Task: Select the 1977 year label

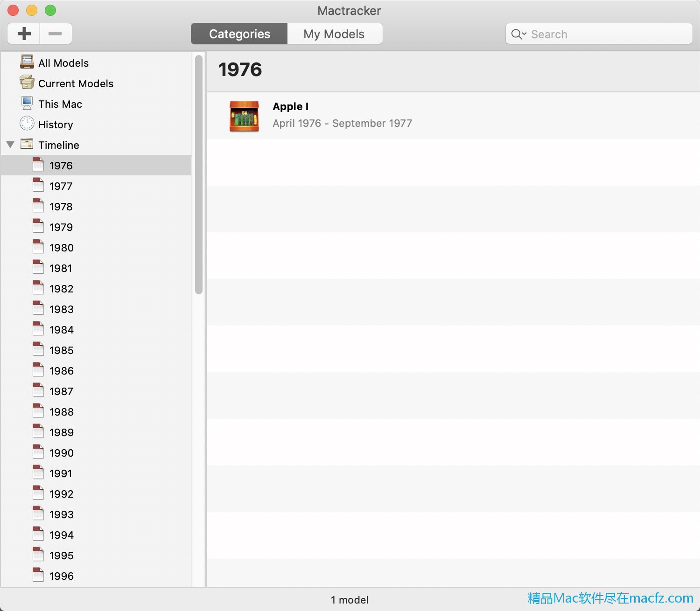Action: coord(61,186)
